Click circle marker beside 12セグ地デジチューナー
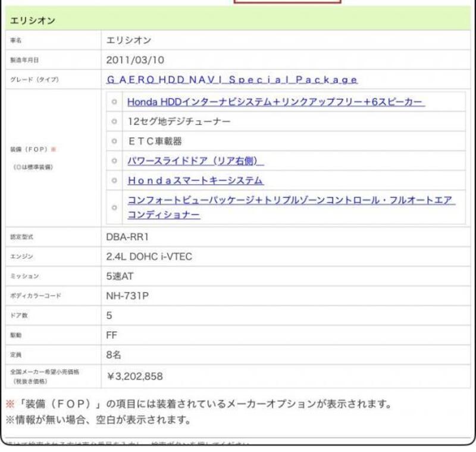 tap(114, 121)
